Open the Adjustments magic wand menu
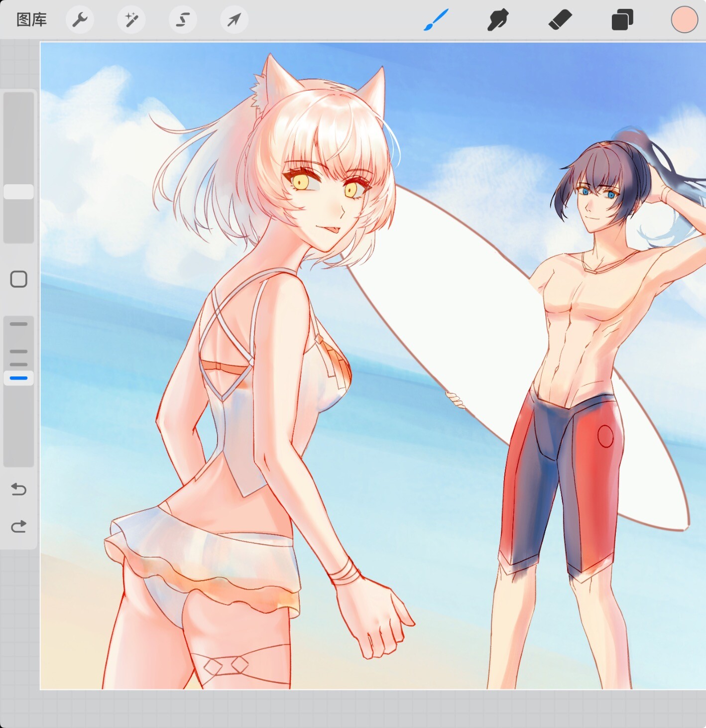This screenshot has width=706, height=728. (131, 20)
